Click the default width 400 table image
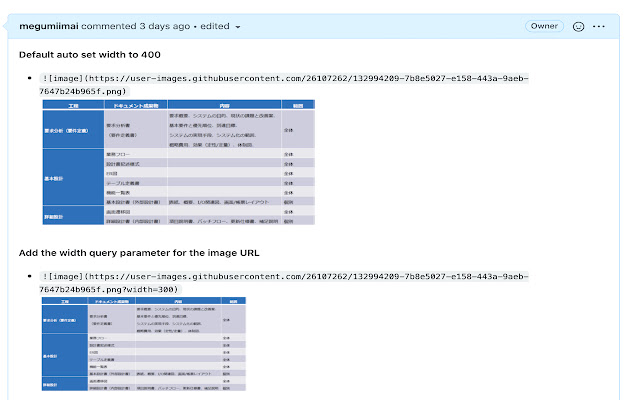 pos(178,162)
